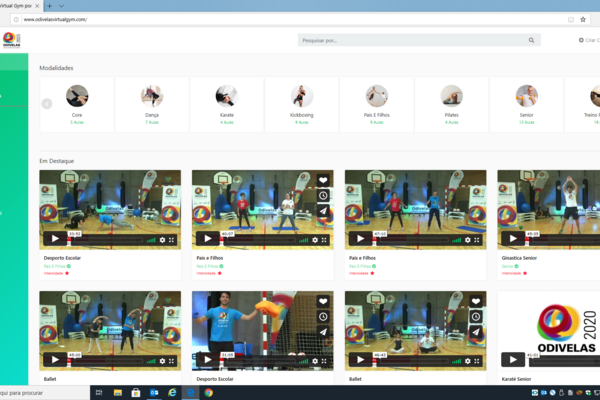Screen dimensions: 600x400
Task: Open the Kickboxing modality
Action: tap(301, 101)
